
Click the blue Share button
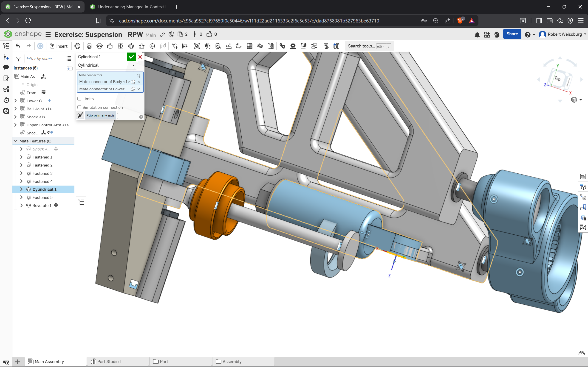(512, 34)
